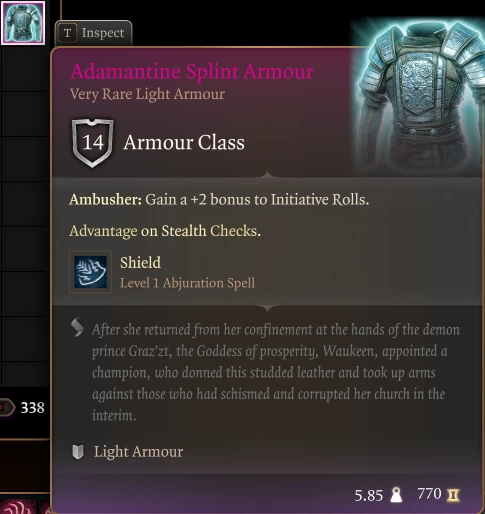Click the large armour portrait image
Viewport: 485px width, 514px height.
click(419, 95)
